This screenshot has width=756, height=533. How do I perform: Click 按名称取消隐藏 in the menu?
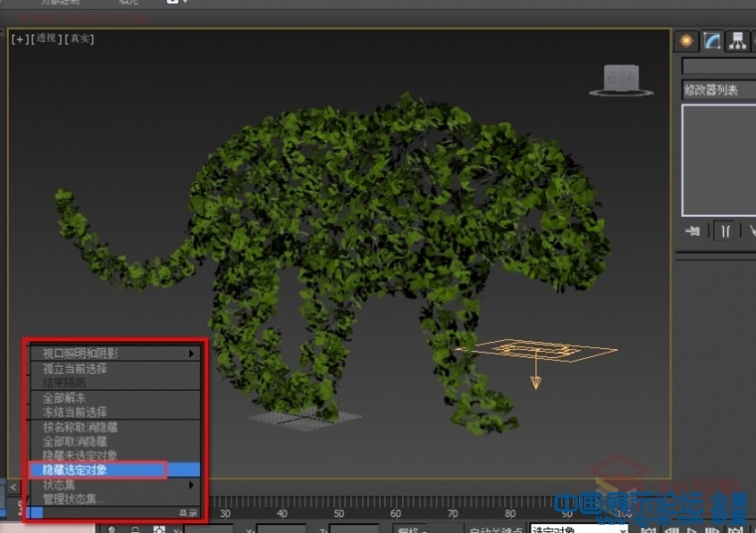click(115, 428)
